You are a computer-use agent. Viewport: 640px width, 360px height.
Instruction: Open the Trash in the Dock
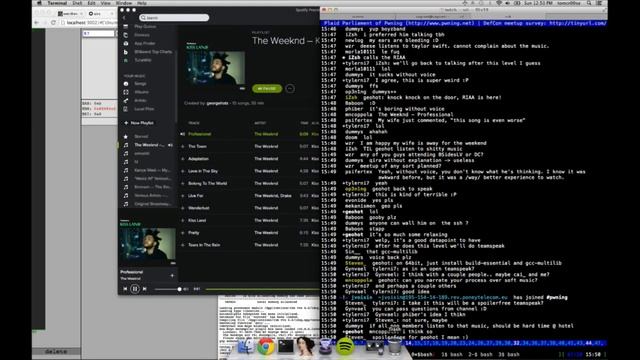click(x=395, y=347)
